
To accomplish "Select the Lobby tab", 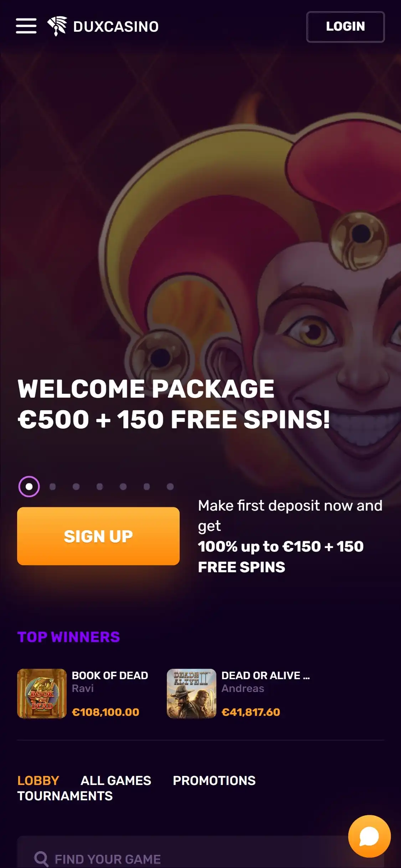I will (38, 780).
